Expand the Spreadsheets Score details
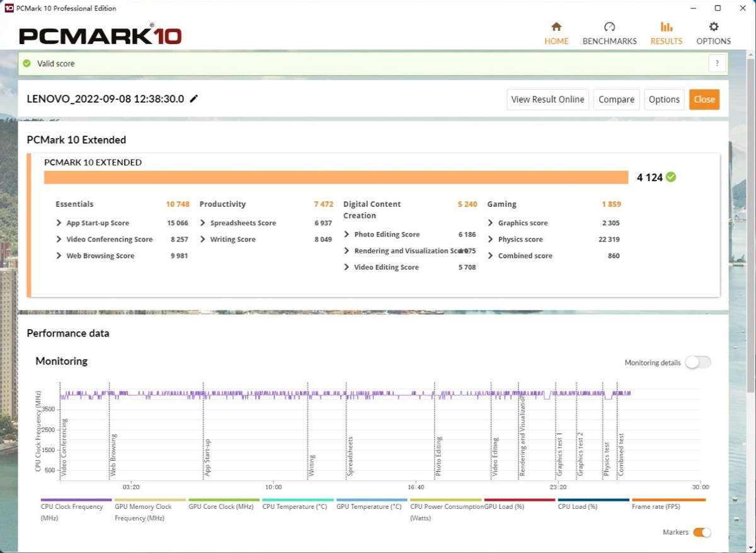 [203, 223]
